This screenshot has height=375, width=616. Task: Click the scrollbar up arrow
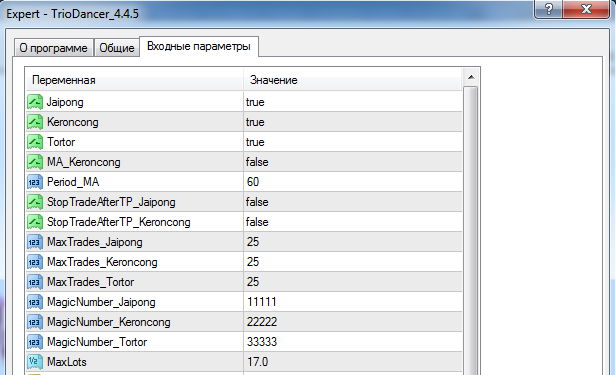(471, 77)
